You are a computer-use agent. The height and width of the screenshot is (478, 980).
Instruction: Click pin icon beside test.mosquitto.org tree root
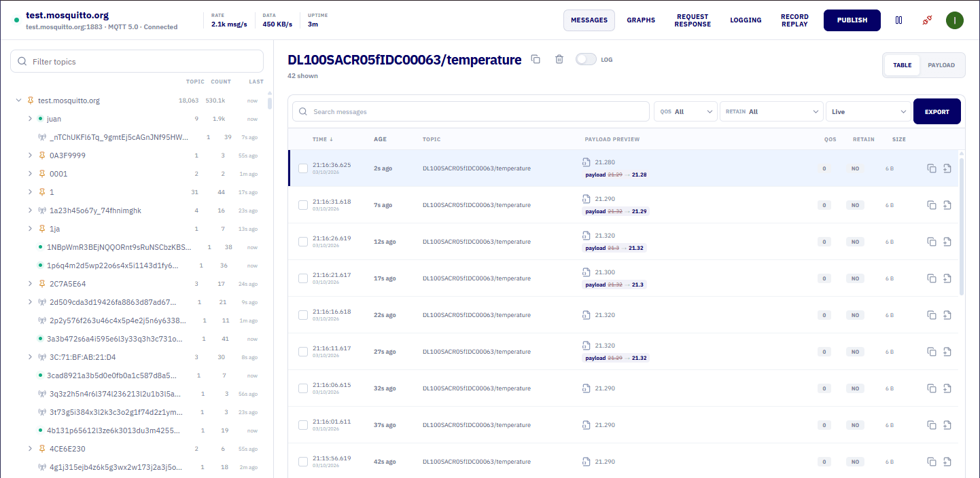30,100
